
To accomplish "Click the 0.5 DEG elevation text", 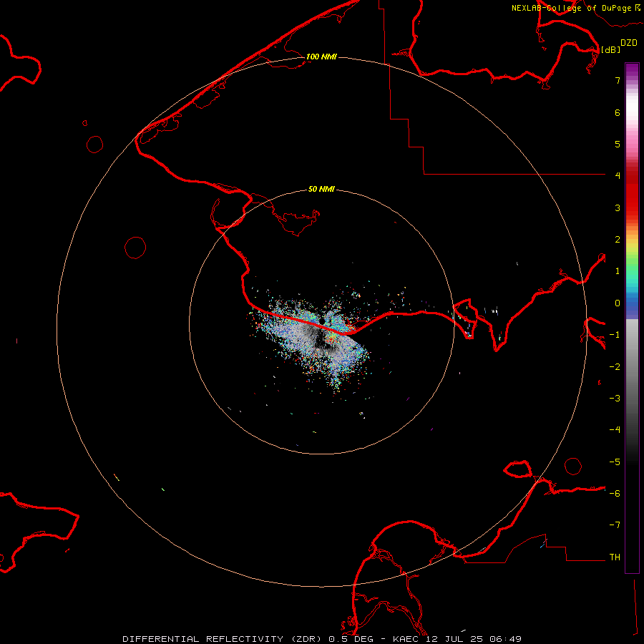I will pos(351,639).
